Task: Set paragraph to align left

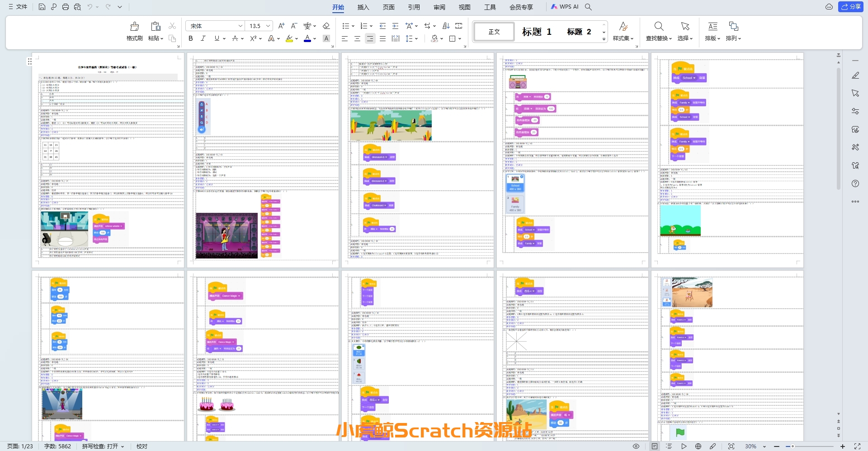Action: (x=345, y=38)
